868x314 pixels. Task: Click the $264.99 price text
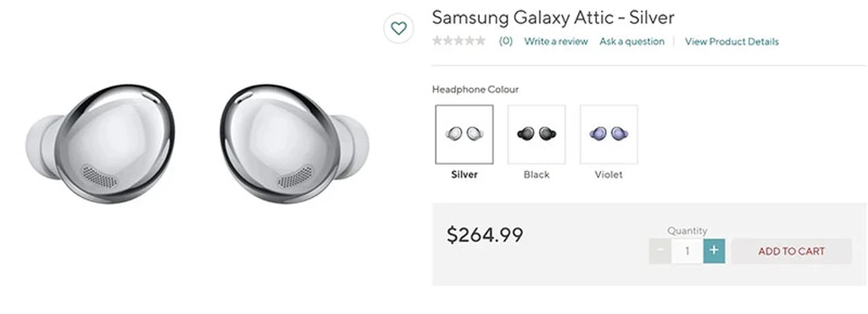[485, 235]
